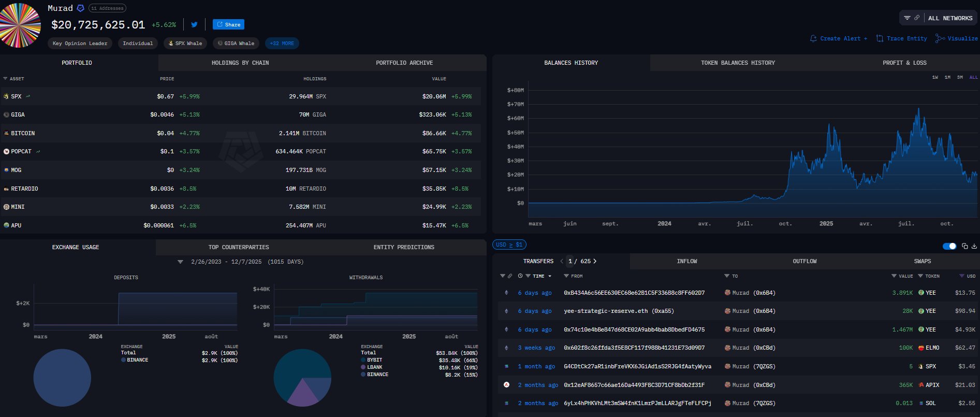Click the verified badge next to Murad
The height and width of the screenshot is (417, 980).
pos(80,8)
